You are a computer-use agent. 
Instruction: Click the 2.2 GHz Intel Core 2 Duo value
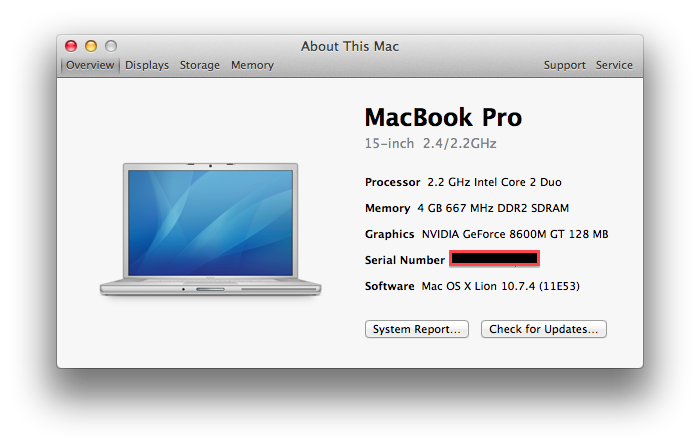(x=494, y=182)
